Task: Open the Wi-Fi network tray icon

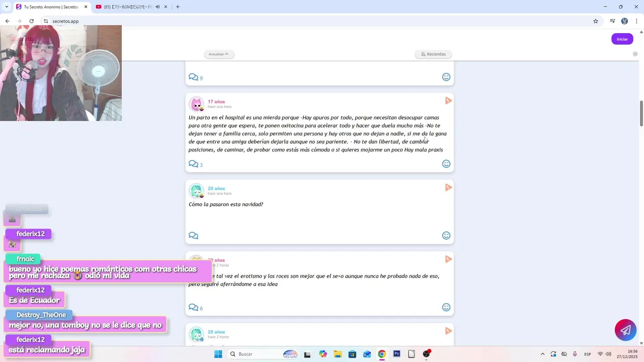Action: [600, 354]
